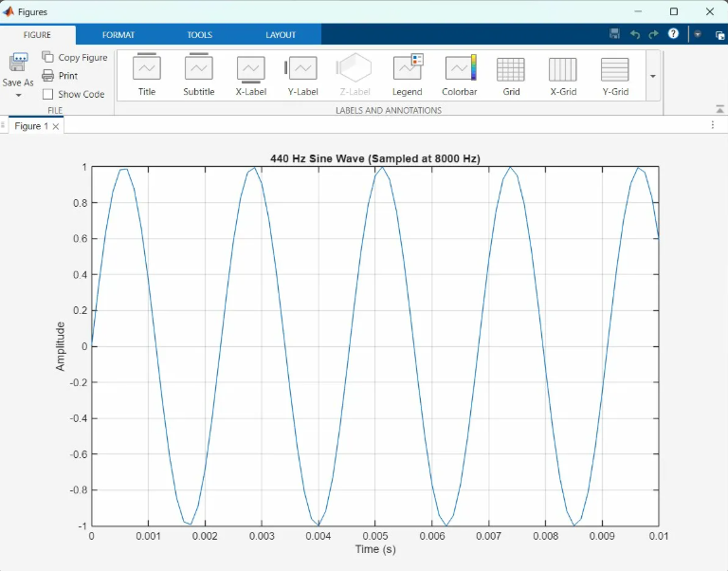Image resolution: width=728 pixels, height=571 pixels.
Task: Click the Print button
Action: tap(60, 75)
